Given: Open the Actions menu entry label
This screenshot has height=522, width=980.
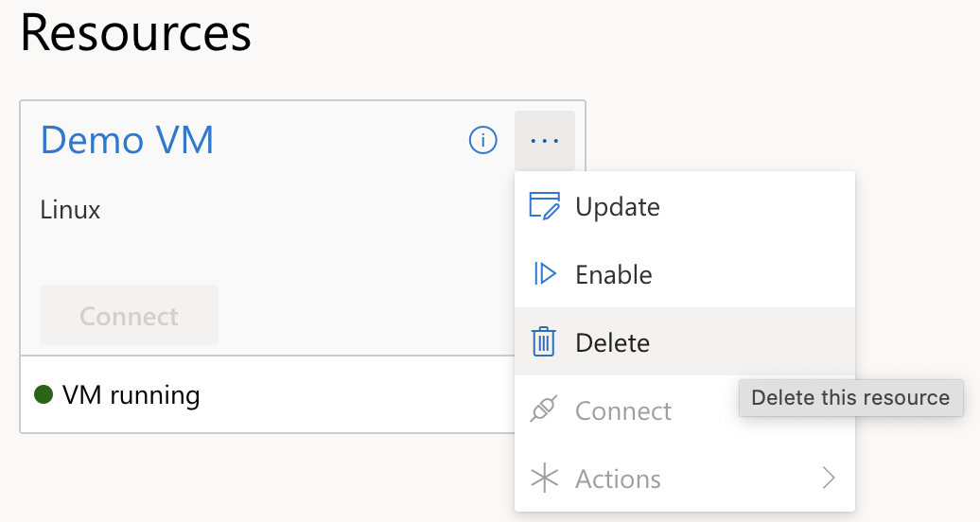Looking at the screenshot, I should point(618,478).
